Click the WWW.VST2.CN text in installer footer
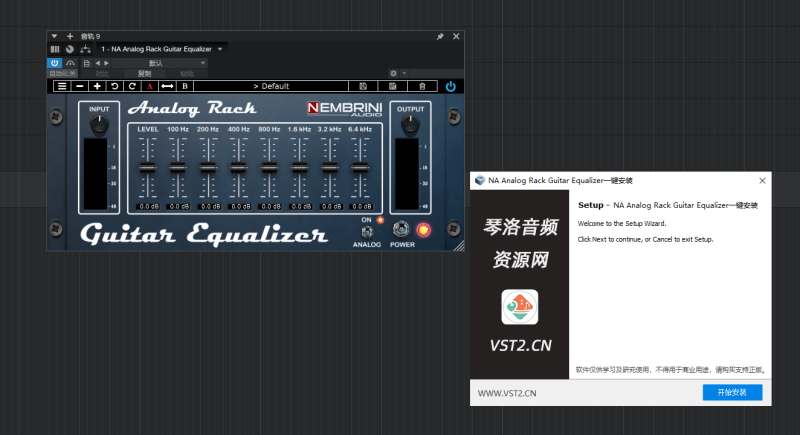The width and height of the screenshot is (800, 435). [507, 393]
